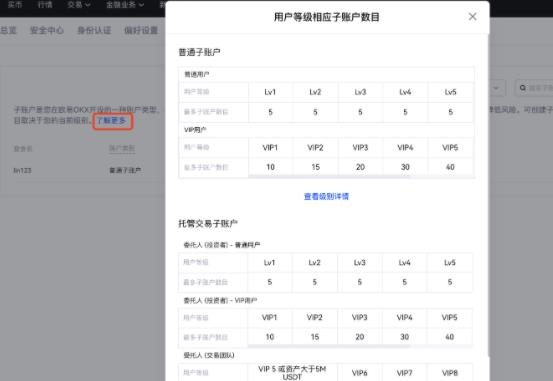
Task: Click the 账户类型 column header
Action: tap(122, 149)
